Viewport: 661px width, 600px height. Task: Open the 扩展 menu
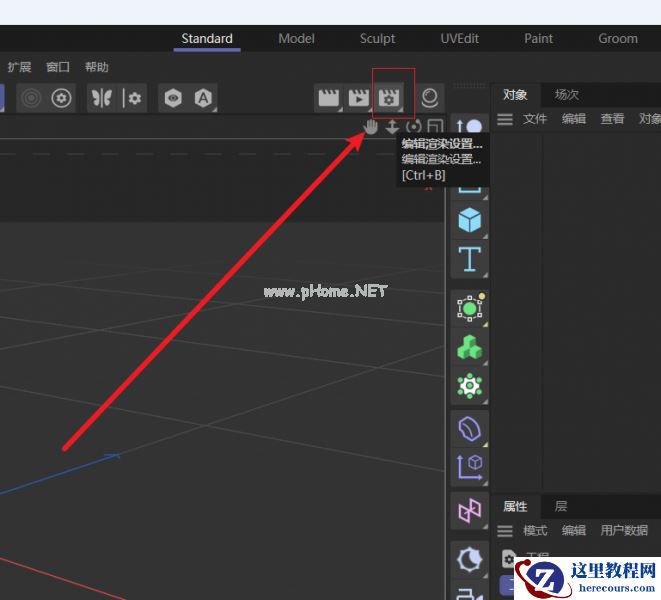pyautogui.click(x=19, y=67)
